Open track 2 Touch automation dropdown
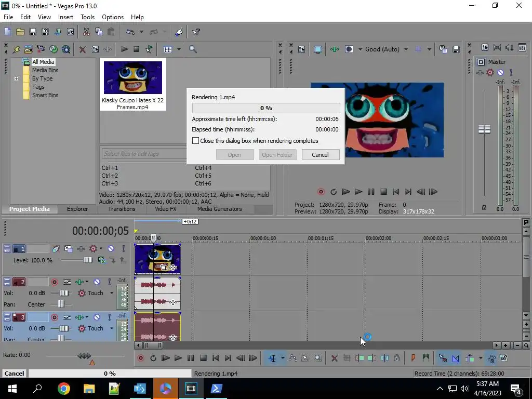The image size is (532, 399). point(112,293)
